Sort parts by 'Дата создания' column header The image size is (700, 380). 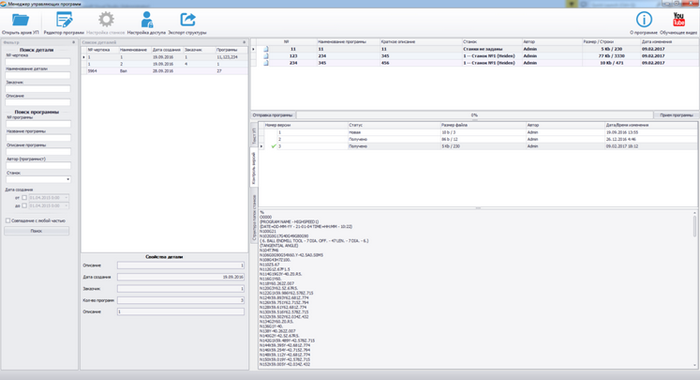coord(167,50)
